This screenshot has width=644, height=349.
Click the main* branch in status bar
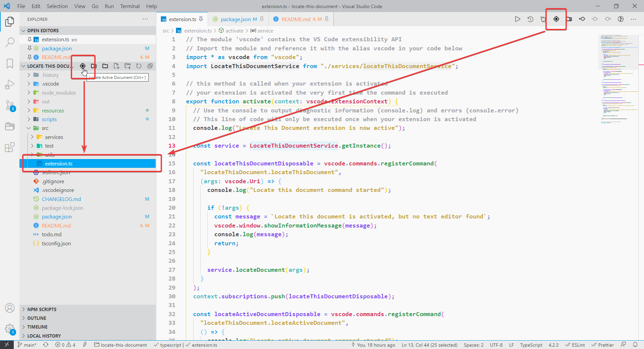coord(27,345)
